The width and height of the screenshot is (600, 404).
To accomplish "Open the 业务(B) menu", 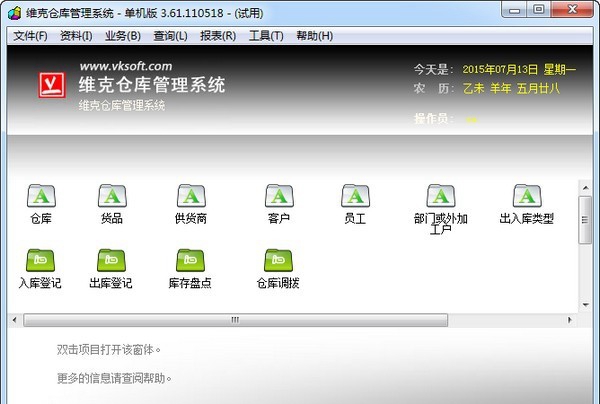I will [x=123, y=36].
